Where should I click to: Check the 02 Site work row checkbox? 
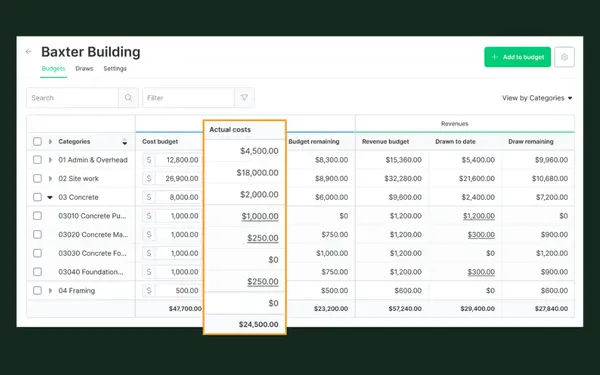coord(37,179)
